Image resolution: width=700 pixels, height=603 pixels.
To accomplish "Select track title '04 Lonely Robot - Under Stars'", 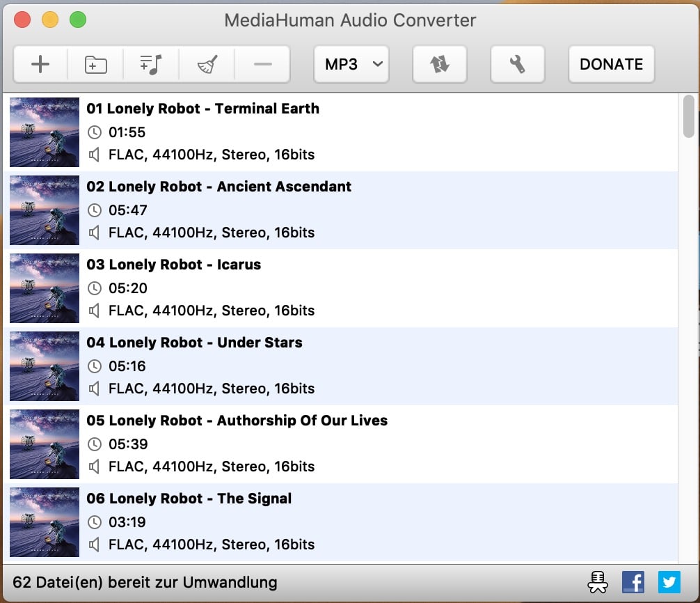I will (194, 342).
